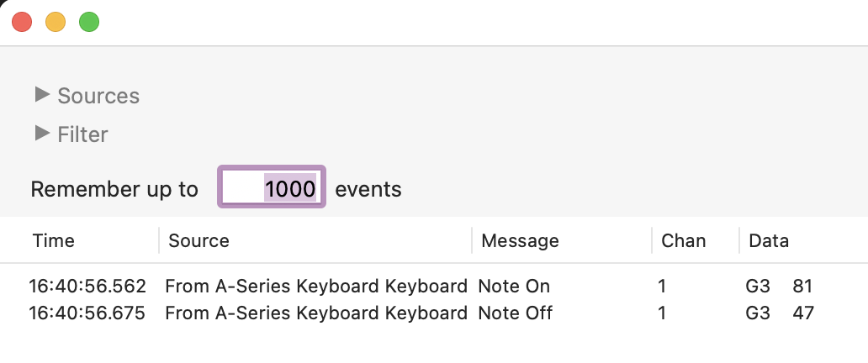Select the Note Off event row

(516, 313)
